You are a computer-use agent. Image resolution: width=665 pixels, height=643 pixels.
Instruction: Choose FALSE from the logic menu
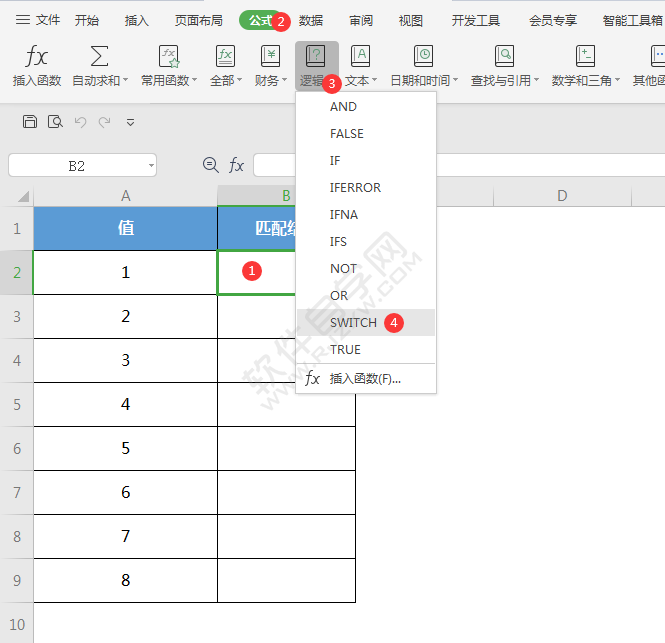click(x=366, y=134)
